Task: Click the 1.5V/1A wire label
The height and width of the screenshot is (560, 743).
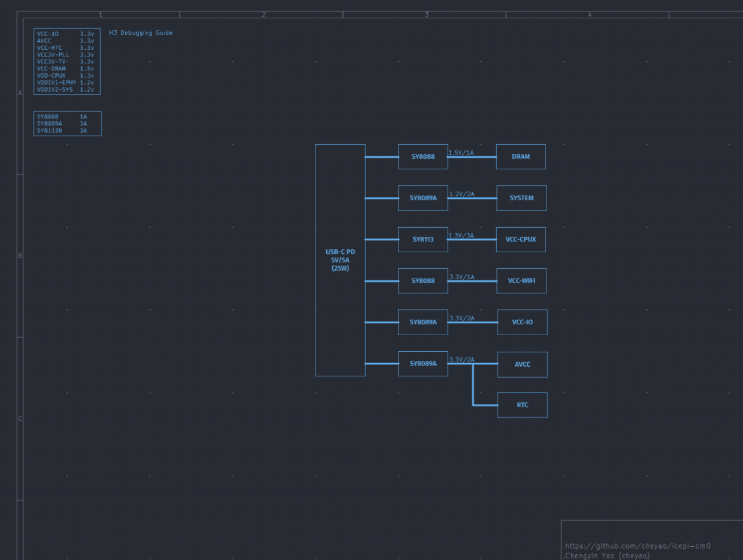Action: (x=461, y=153)
